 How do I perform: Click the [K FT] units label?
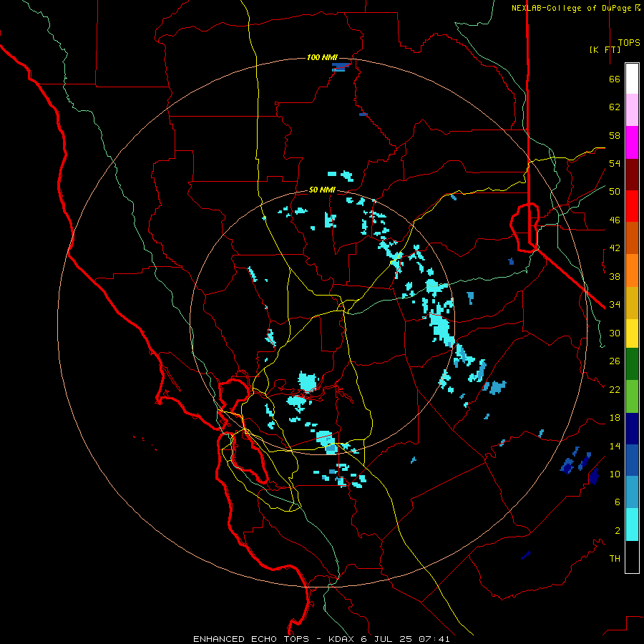tap(605, 49)
